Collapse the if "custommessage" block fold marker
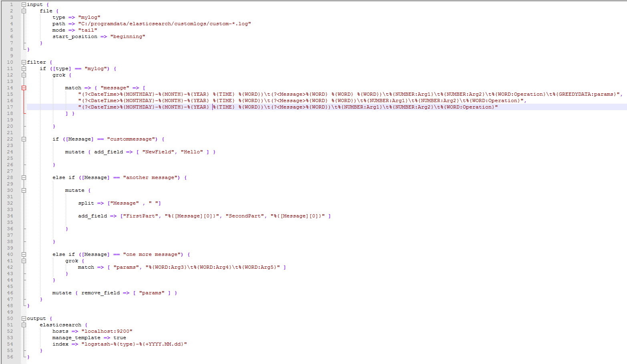 [24, 139]
